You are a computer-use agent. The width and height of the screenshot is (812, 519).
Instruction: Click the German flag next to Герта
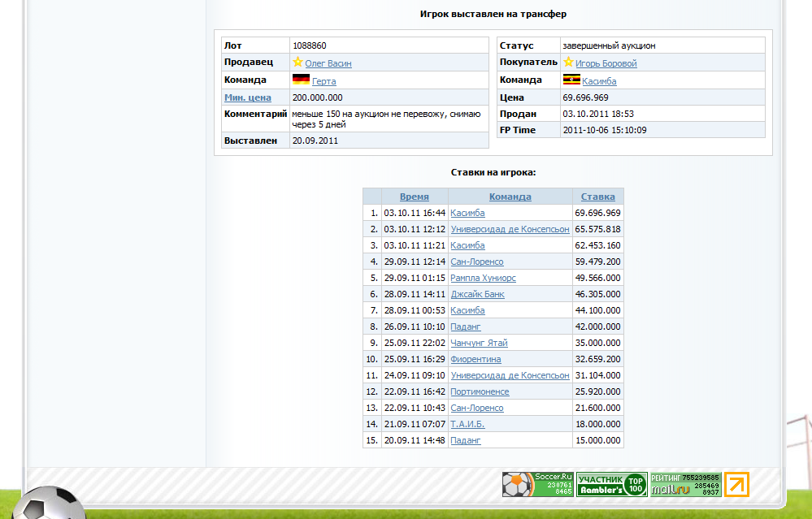click(x=301, y=80)
